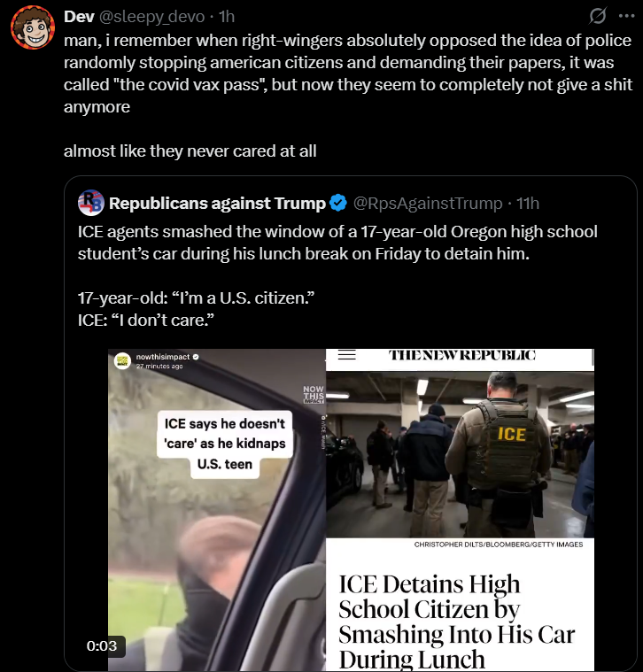
Task: Open the Republicans against Trump avatar
Action: (91, 203)
